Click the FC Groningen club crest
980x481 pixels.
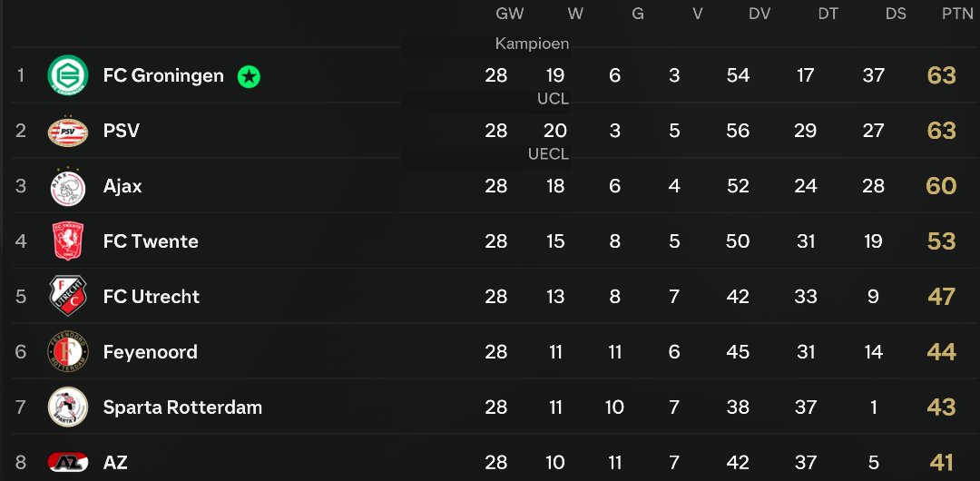click(67, 75)
